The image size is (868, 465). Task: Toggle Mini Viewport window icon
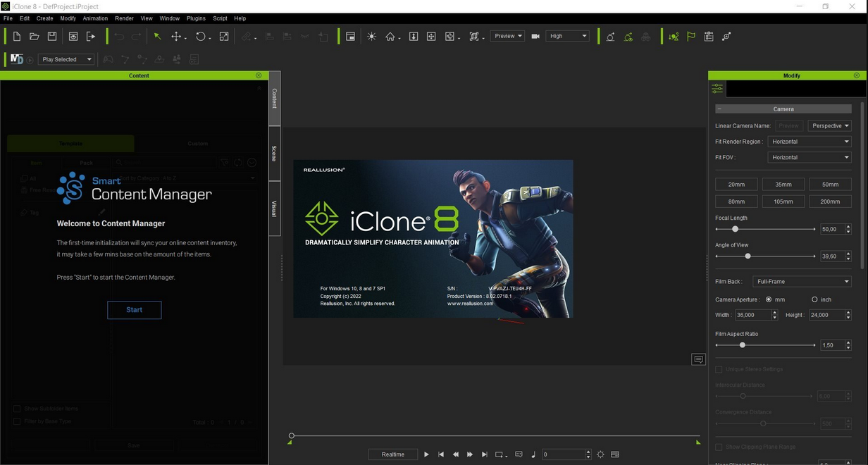point(350,37)
